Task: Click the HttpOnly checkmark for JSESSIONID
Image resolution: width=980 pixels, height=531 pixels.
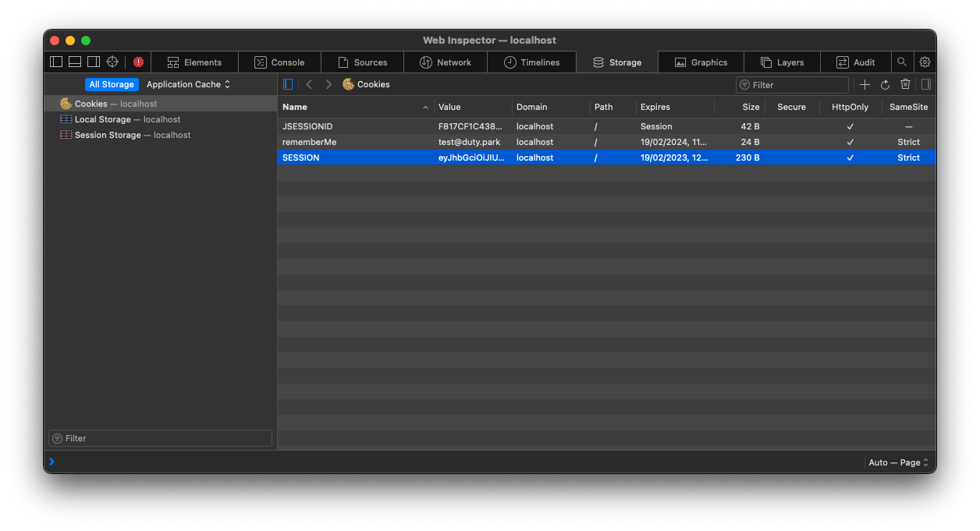Action: click(x=850, y=126)
